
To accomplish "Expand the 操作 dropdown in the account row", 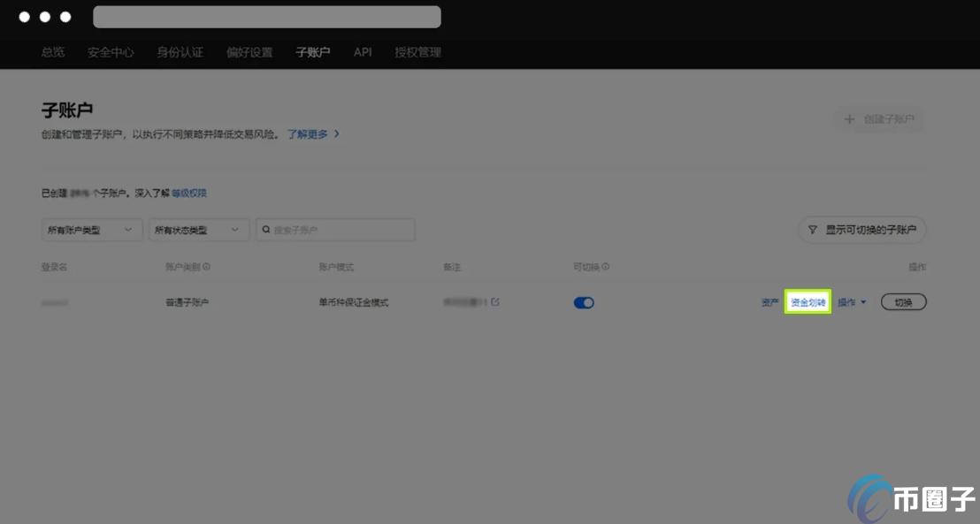I will point(850,301).
